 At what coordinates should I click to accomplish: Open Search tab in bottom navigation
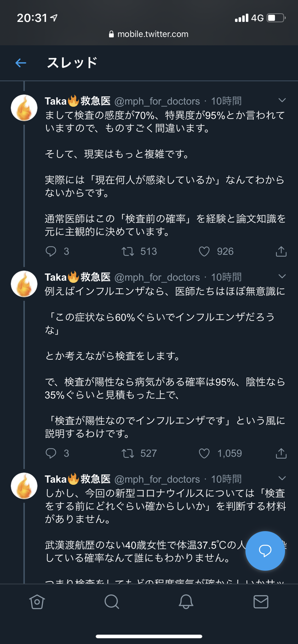[112, 602]
